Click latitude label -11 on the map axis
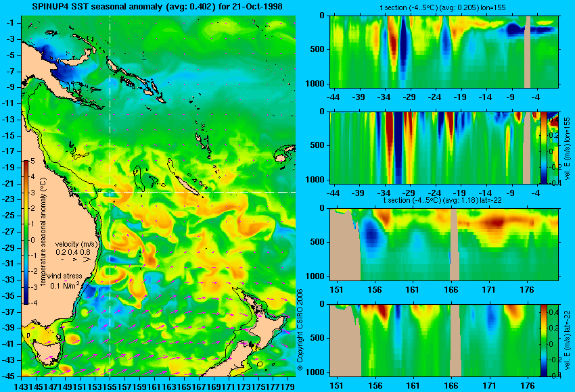Viewport: 575px width, 392px height. [8, 103]
